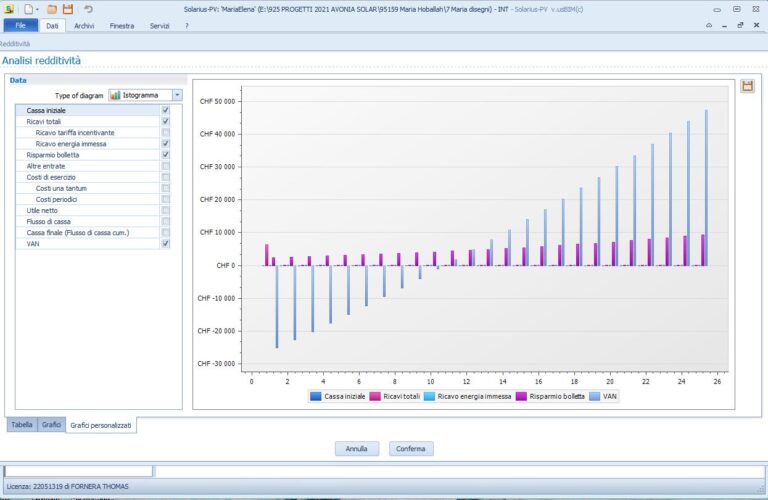Select the Utile netto row label
Image resolution: width=768 pixels, height=500 pixels.
[42, 211]
